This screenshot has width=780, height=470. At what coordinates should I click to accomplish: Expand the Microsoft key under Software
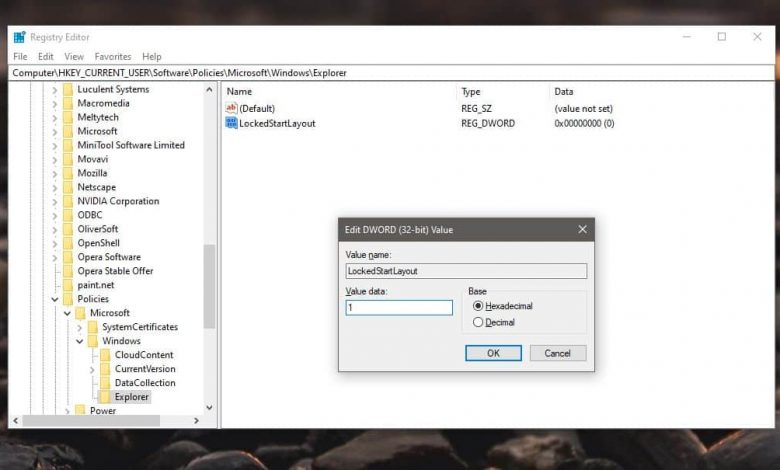55,131
